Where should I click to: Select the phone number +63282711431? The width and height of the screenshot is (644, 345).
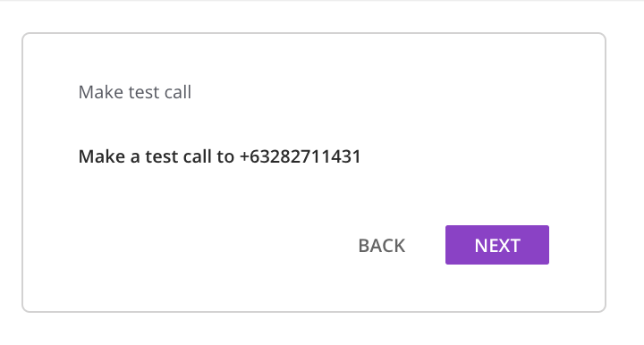301,156
